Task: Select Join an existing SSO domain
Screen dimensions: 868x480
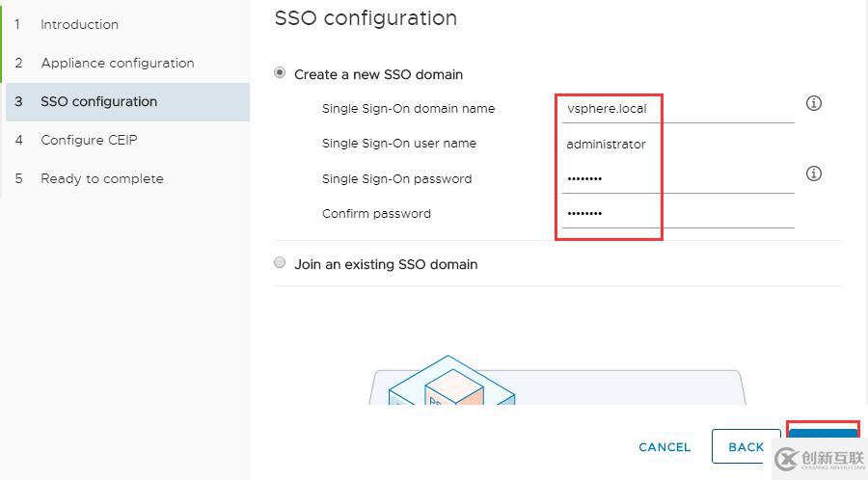Action: 280,263
